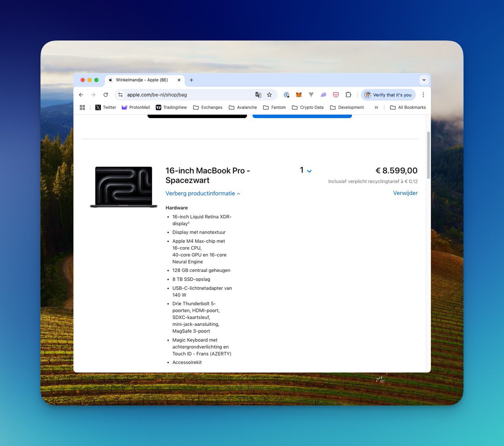Open the apps grid in bookmarks bar
This screenshot has height=446, width=504.
(x=82, y=108)
